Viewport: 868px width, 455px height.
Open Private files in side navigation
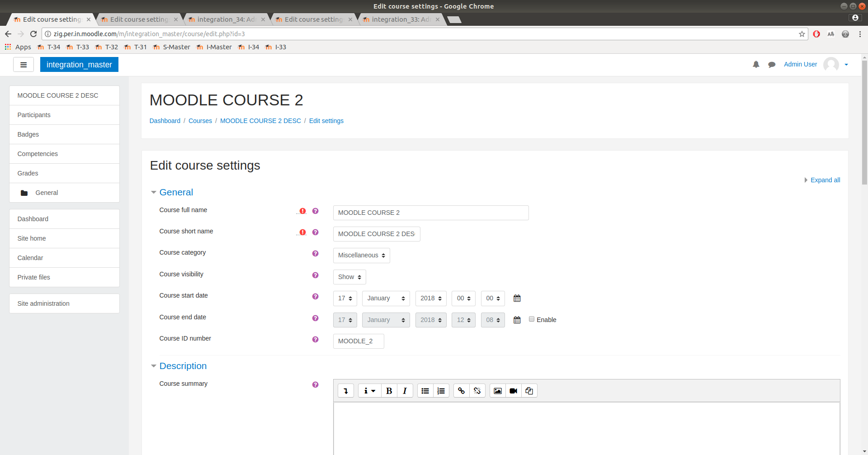(64, 277)
